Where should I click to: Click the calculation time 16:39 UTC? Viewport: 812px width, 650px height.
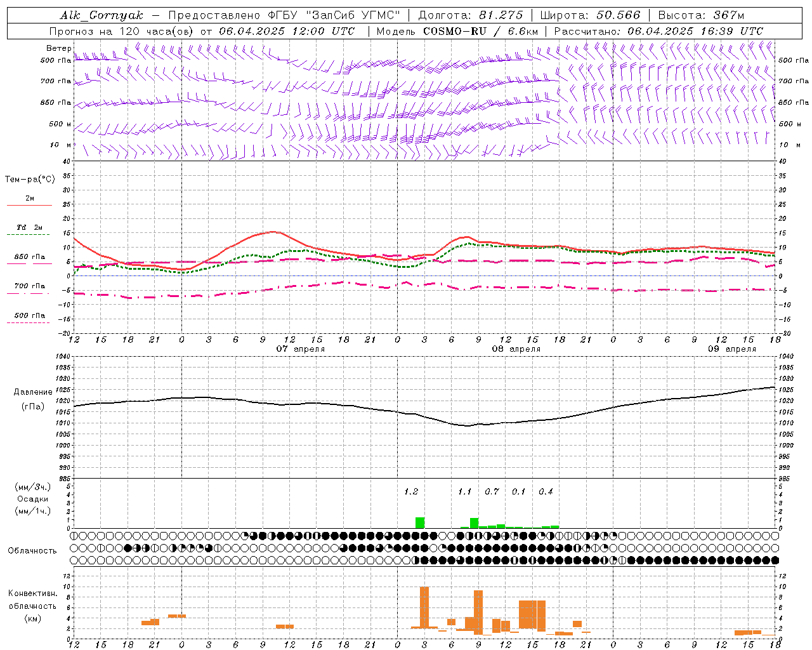coord(732,31)
